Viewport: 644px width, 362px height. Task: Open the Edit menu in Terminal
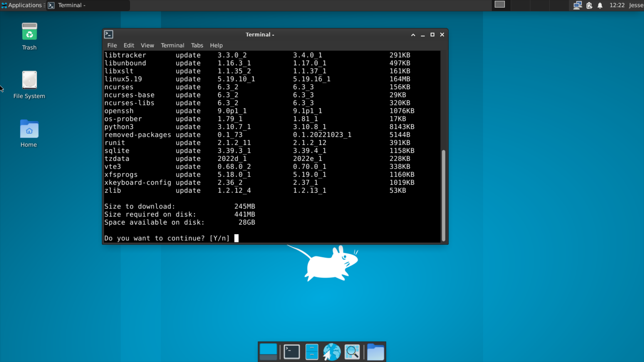pos(129,45)
